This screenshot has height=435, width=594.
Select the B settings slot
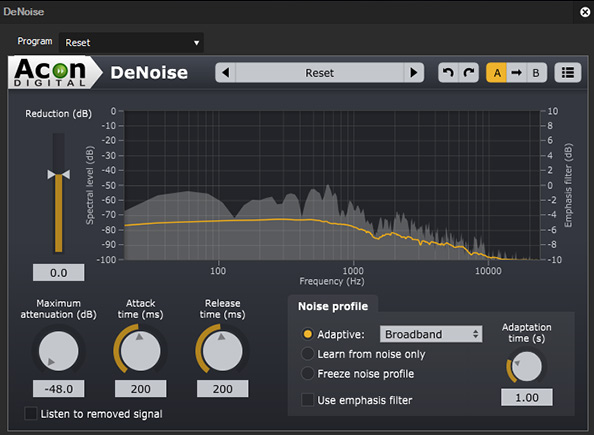point(536,72)
